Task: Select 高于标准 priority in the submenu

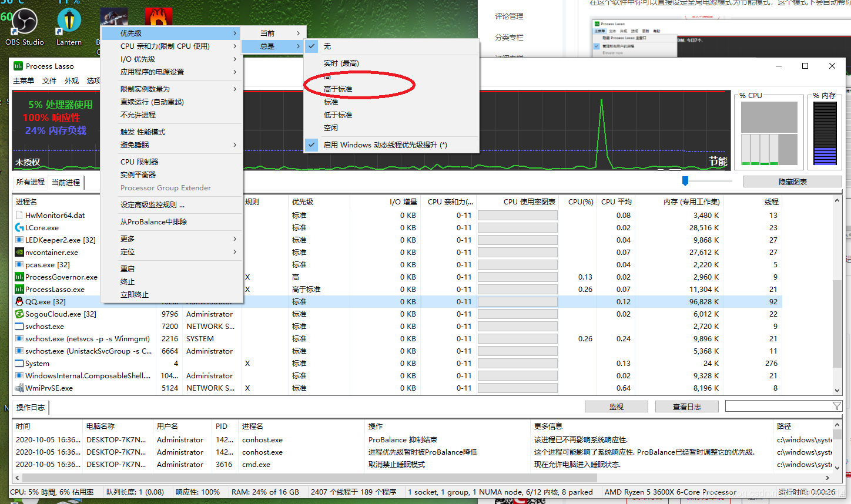Action: click(391, 89)
